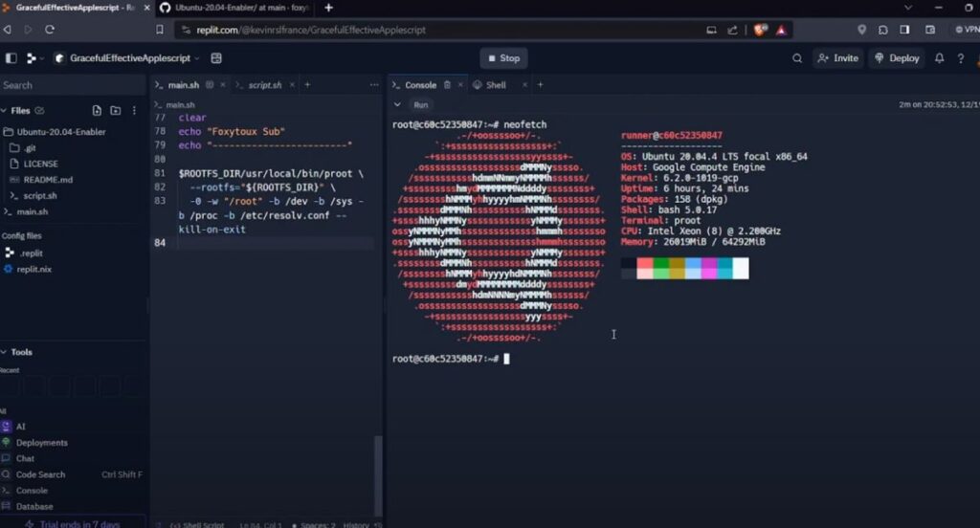Open the Chat tool
The width and height of the screenshot is (980, 528).
[25, 458]
